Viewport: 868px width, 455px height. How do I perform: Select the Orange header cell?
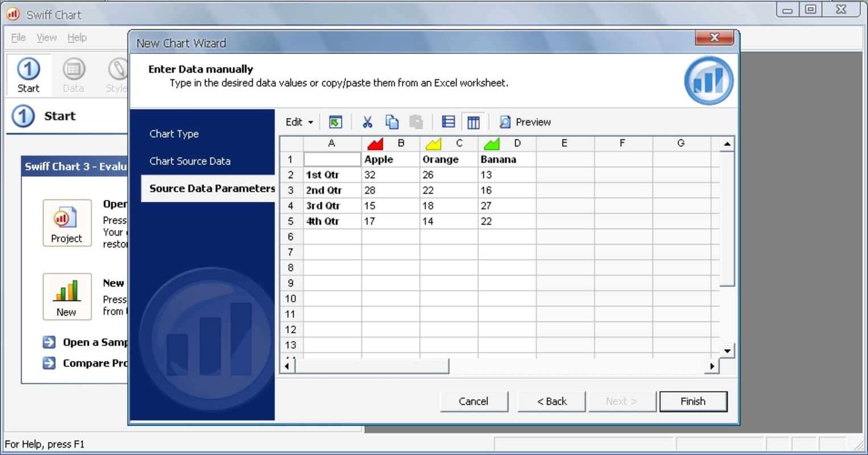[x=449, y=159]
